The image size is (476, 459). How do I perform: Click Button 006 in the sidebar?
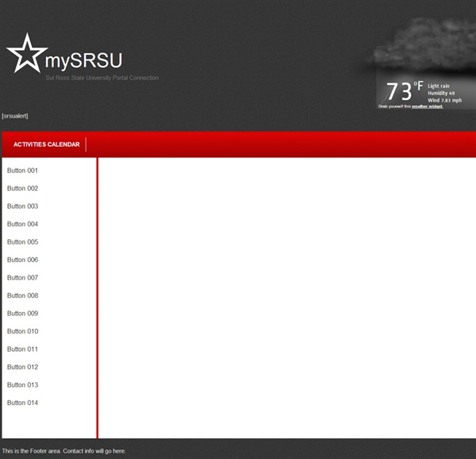click(x=22, y=260)
